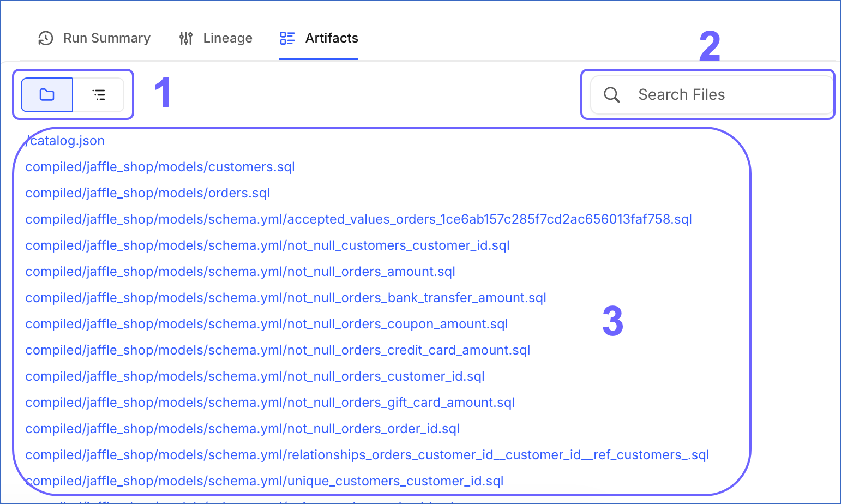
Task: Switch to folder view icon
Action: tap(47, 95)
